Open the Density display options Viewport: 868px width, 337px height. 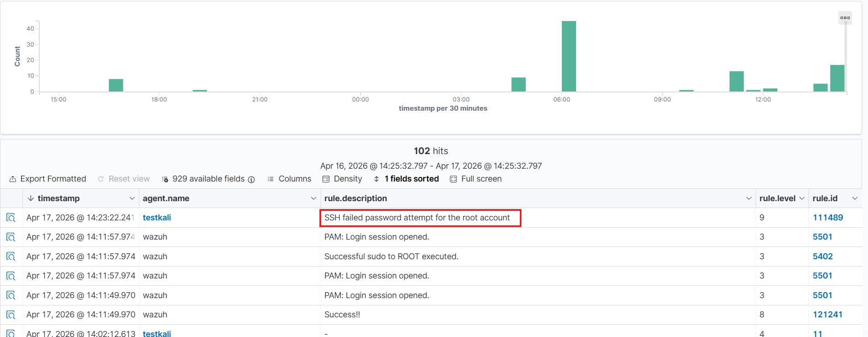coord(342,179)
